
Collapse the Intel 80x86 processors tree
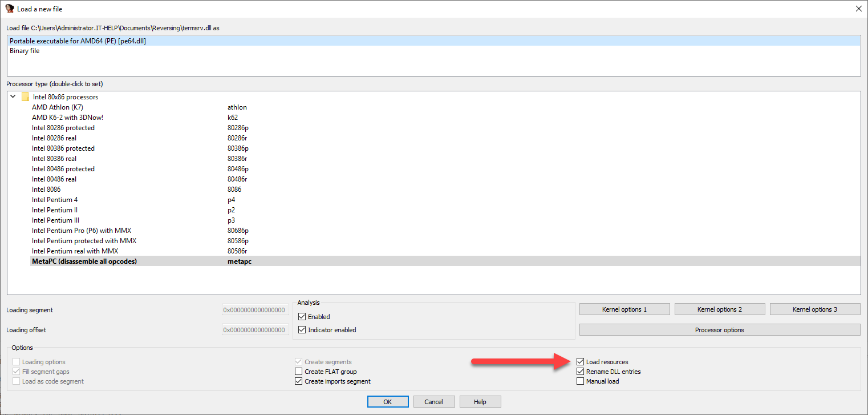pos(13,97)
